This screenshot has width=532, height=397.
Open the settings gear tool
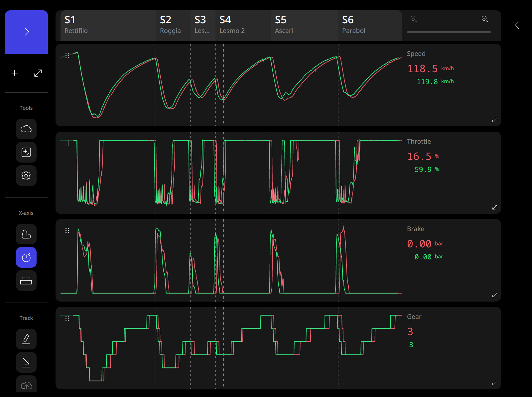[26, 176]
